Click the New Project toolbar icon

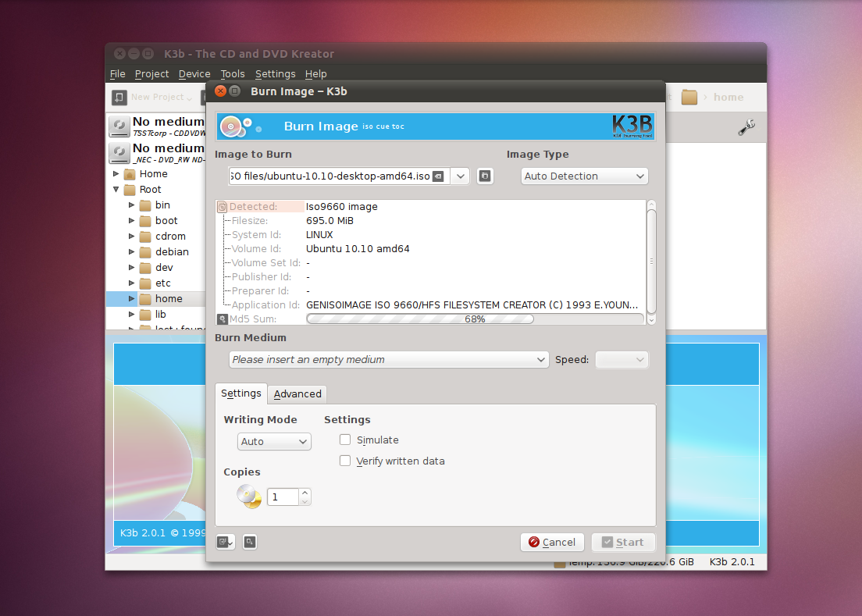click(x=119, y=98)
